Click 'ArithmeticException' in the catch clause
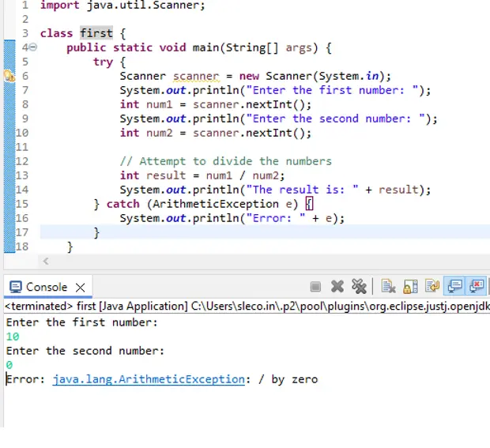Image resolution: width=490 pixels, height=448 pixels. click(x=216, y=204)
